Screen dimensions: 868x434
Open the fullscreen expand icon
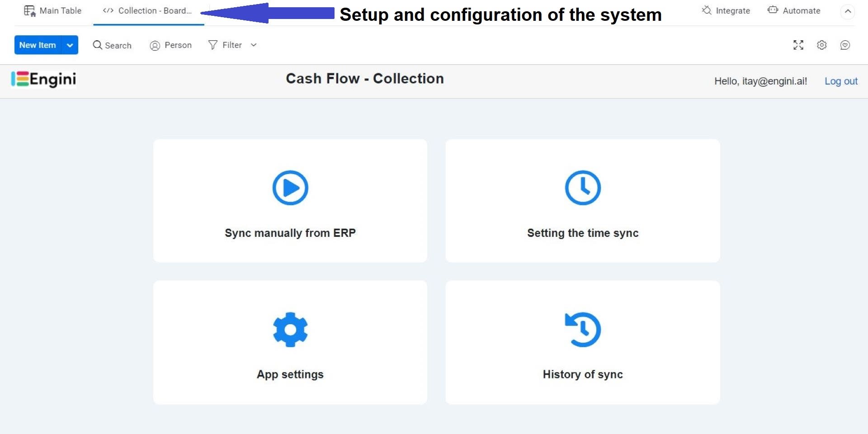tap(798, 45)
